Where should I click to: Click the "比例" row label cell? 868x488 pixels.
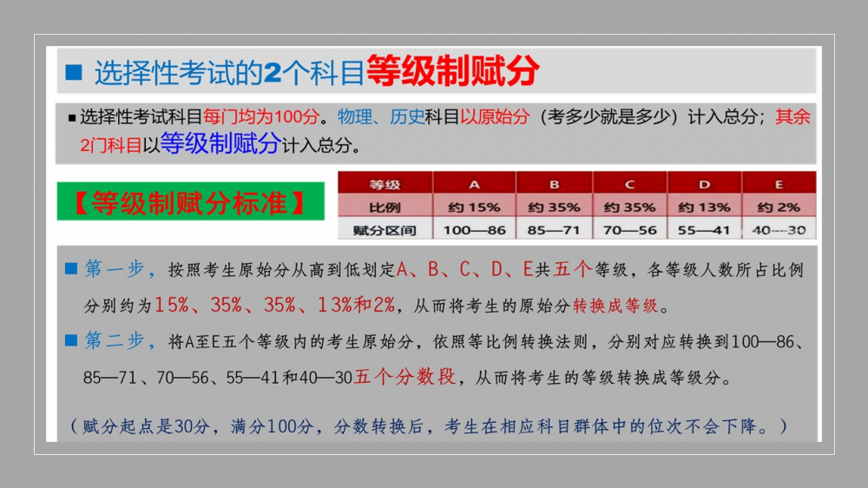coord(384,208)
